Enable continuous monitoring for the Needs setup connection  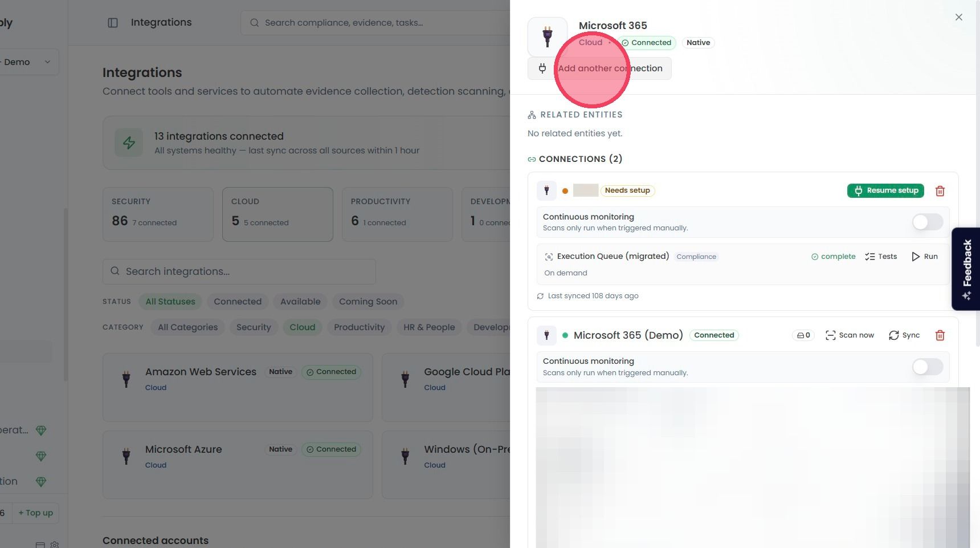click(x=928, y=222)
